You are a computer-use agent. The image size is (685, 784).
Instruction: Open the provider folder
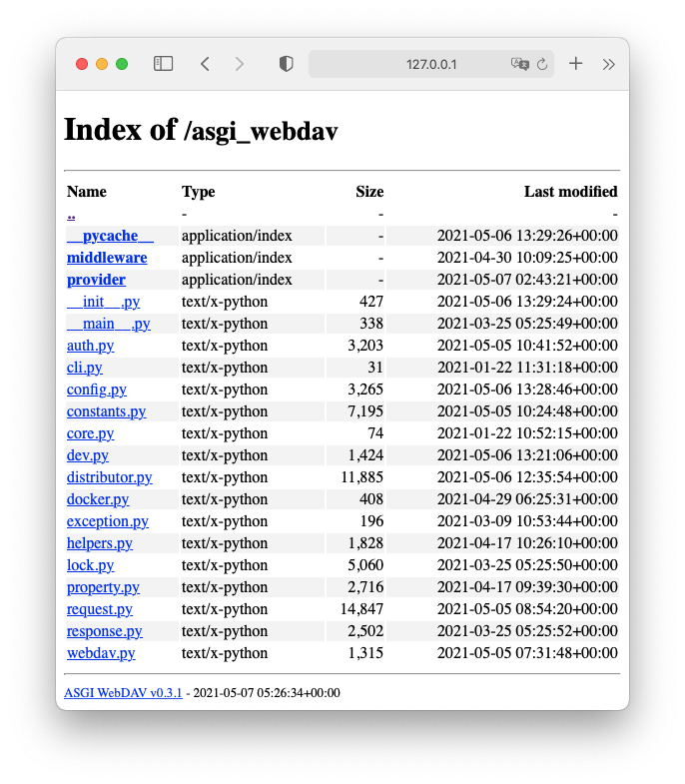(96, 280)
